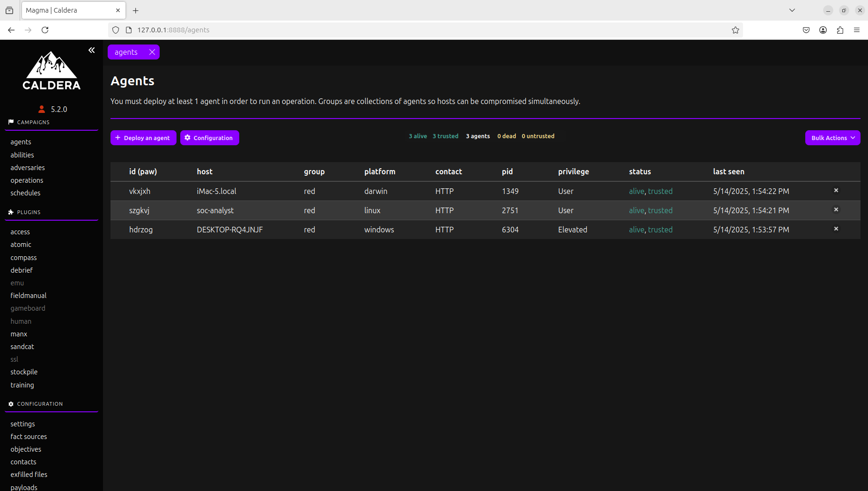Open the operations sidebar item
The image size is (868, 491).
tap(27, 180)
